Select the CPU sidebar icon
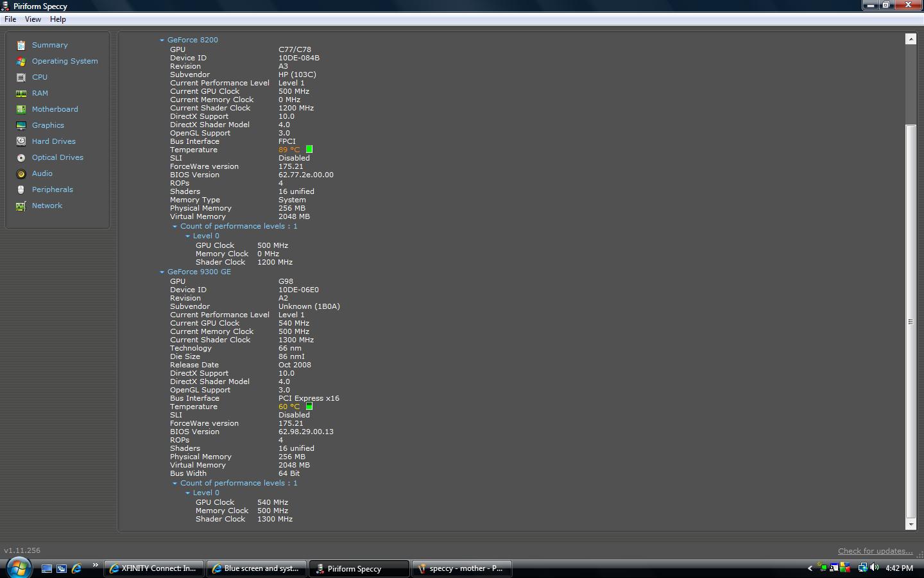This screenshot has width=924, height=578. point(21,77)
